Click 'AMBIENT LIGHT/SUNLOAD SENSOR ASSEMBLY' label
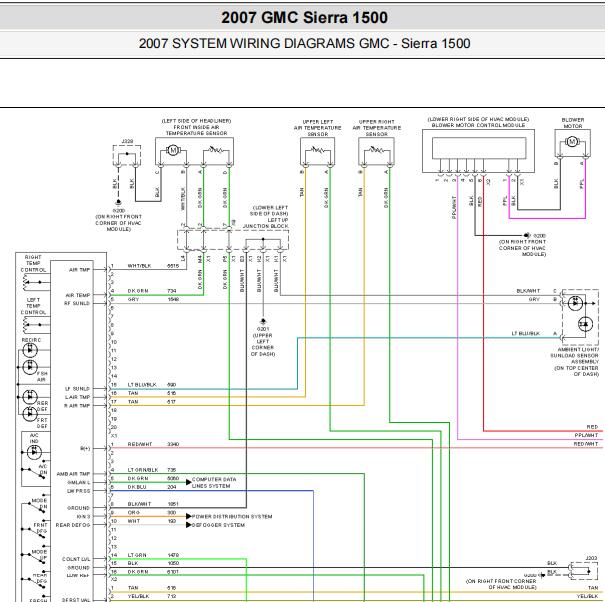 575,355
